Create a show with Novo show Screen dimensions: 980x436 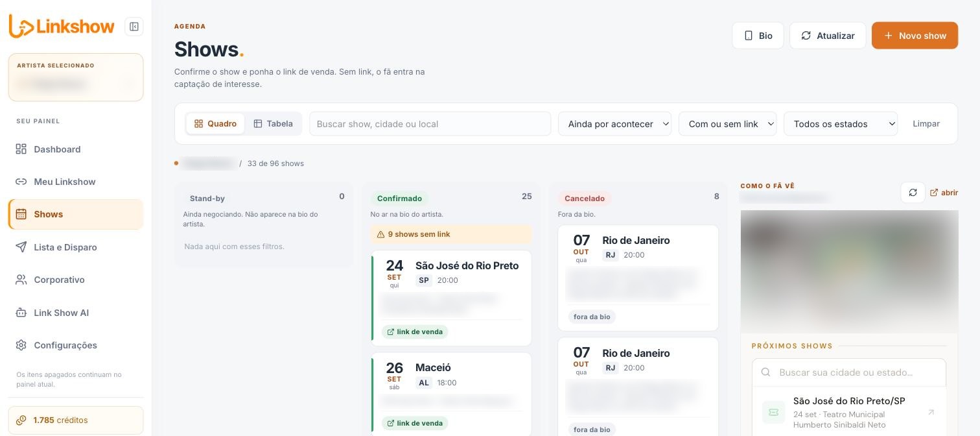pos(915,36)
